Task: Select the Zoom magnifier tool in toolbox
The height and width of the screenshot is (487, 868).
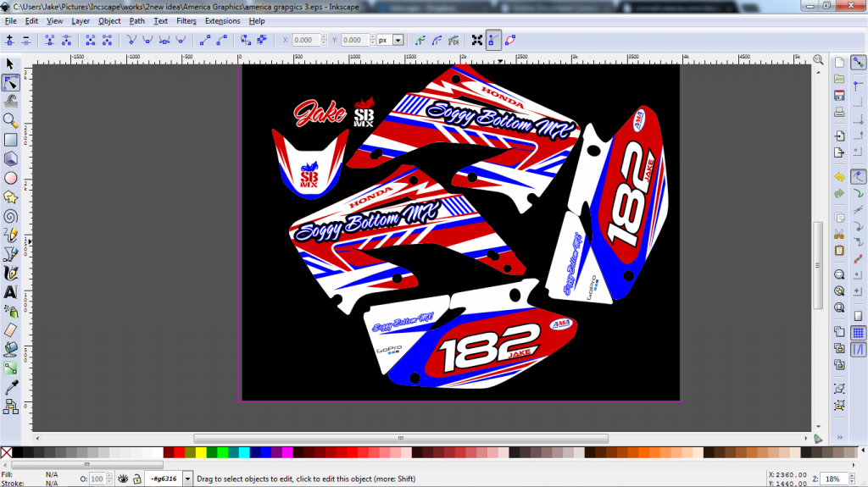Action: (x=10, y=120)
